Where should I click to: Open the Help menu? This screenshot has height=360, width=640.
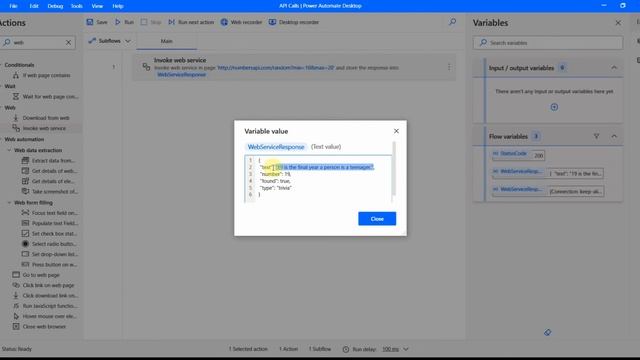tap(118, 6)
